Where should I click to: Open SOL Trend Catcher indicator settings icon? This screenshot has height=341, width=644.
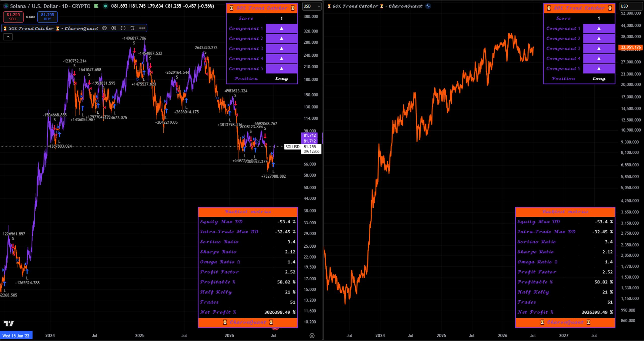[x=114, y=28]
